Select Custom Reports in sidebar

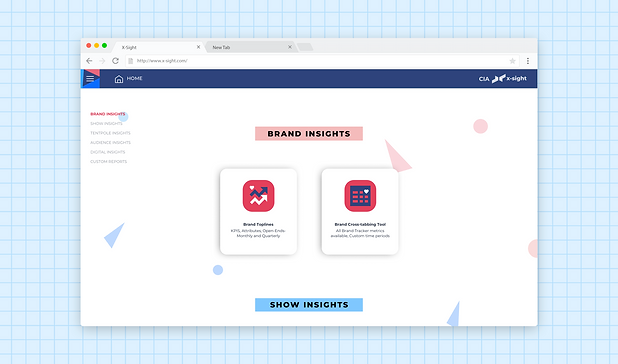[x=108, y=162]
